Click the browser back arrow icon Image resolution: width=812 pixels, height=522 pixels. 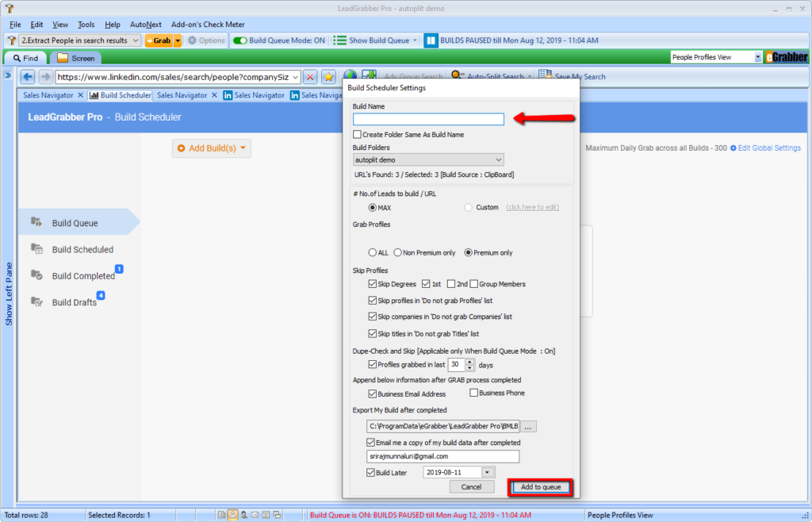pos(28,77)
